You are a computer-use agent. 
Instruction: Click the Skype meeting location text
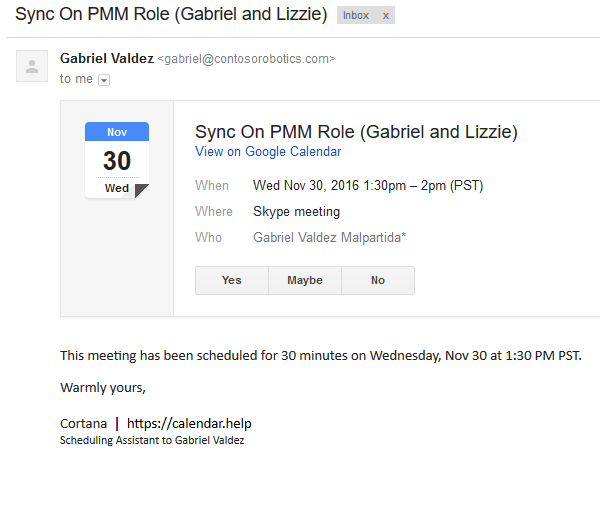tap(296, 211)
